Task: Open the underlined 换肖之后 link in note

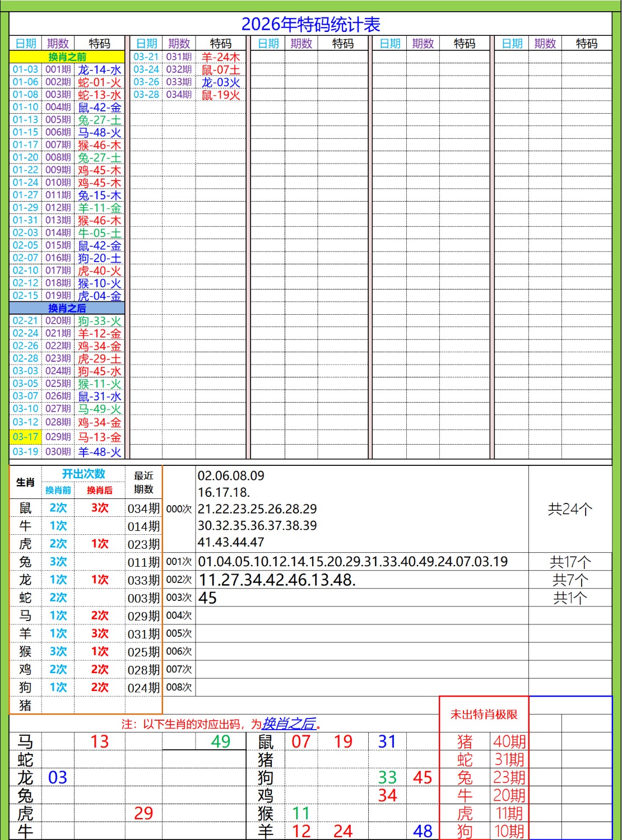Action: click(289, 724)
